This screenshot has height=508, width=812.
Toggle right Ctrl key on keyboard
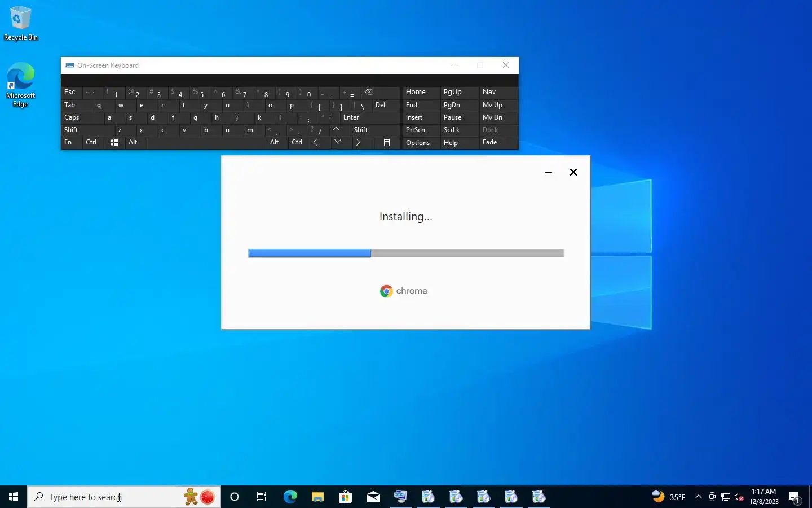click(298, 142)
